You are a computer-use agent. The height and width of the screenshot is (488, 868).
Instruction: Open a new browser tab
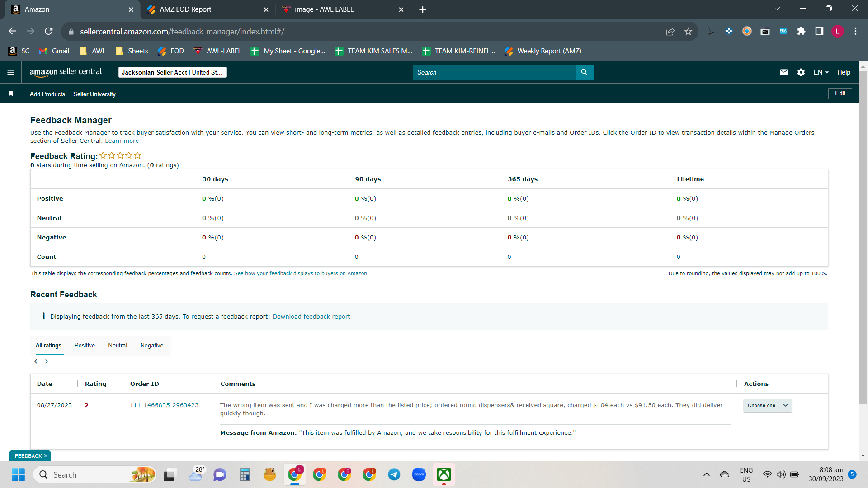click(423, 9)
